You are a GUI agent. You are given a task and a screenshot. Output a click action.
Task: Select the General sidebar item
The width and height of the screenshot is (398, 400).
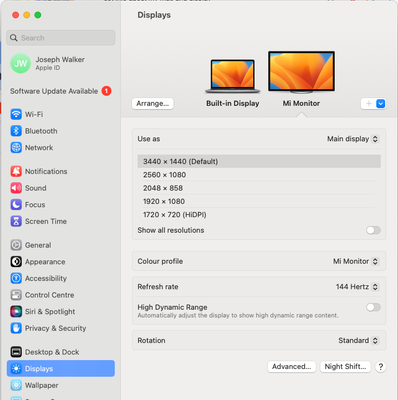pos(61,245)
